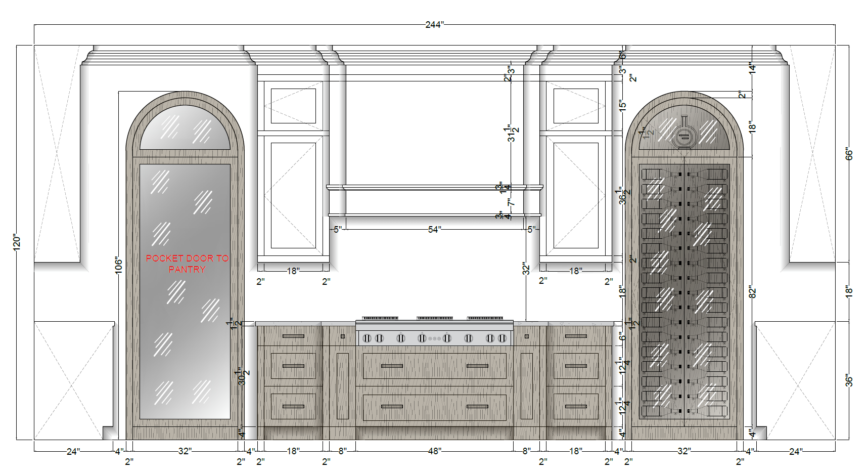Select the 244" overall width dimension
The height and width of the screenshot is (474, 868).
pos(434,24)
